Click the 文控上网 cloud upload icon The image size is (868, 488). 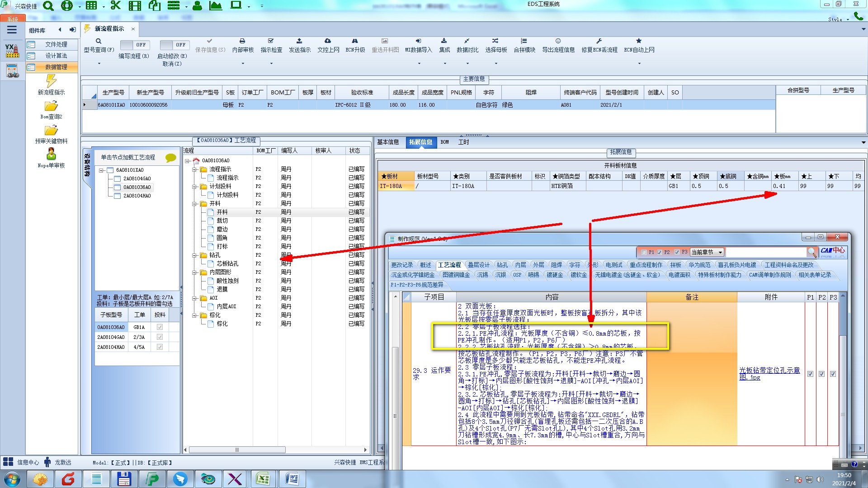coord(328,41)
